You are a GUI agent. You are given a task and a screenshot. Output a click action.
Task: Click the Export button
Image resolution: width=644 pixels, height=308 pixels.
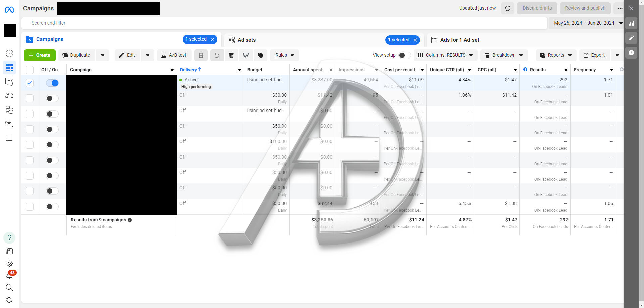[594, 55]
